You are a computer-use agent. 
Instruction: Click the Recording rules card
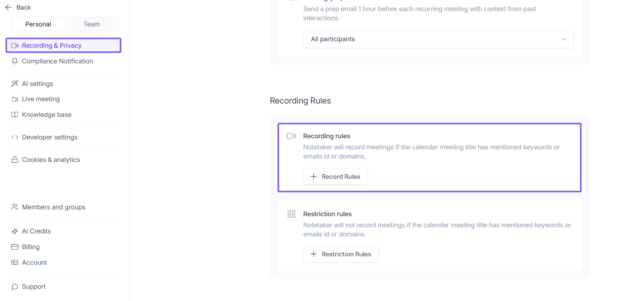429,147
